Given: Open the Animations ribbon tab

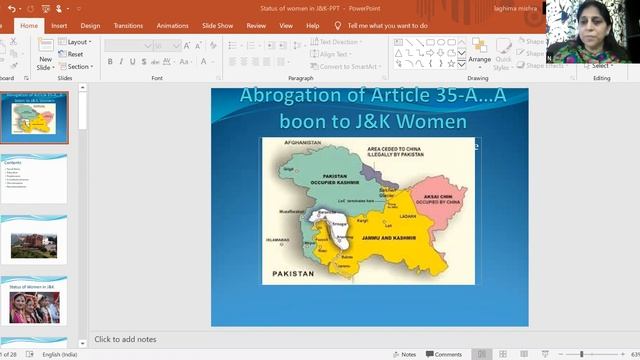Looking at the screenshot, I should (173, 26).
